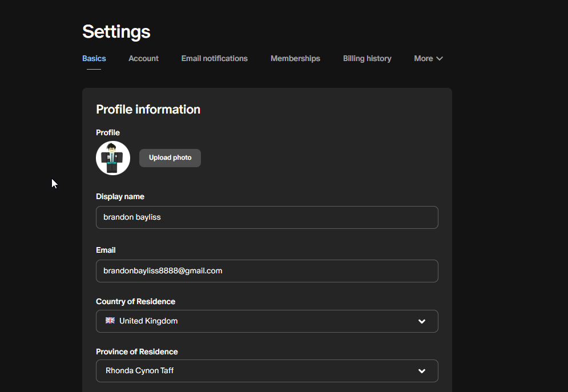568x392 pixels.
Task: Click the chevron next to More
Action: point(440,59)
